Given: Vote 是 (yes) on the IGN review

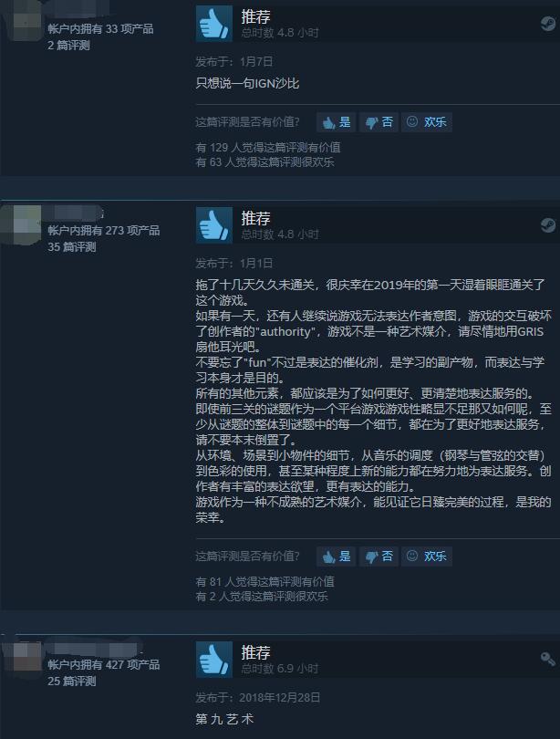Looking at the screenshot, I should (337, 122).
